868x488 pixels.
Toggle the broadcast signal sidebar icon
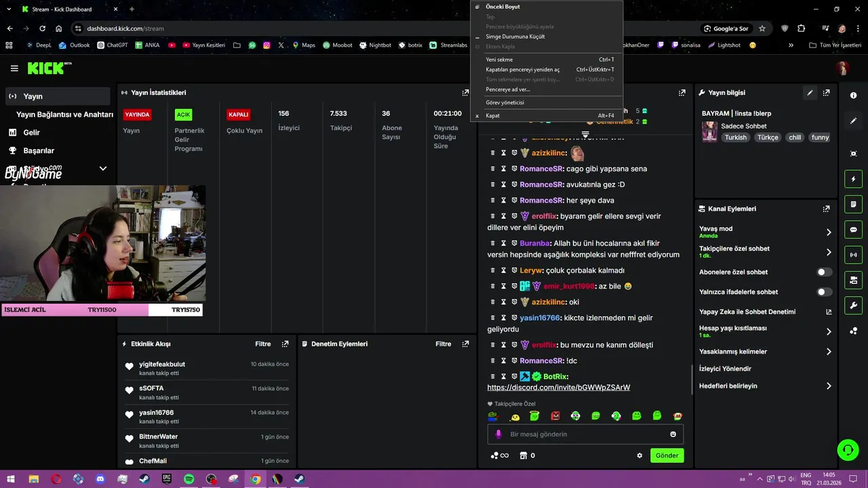[853, 255]
